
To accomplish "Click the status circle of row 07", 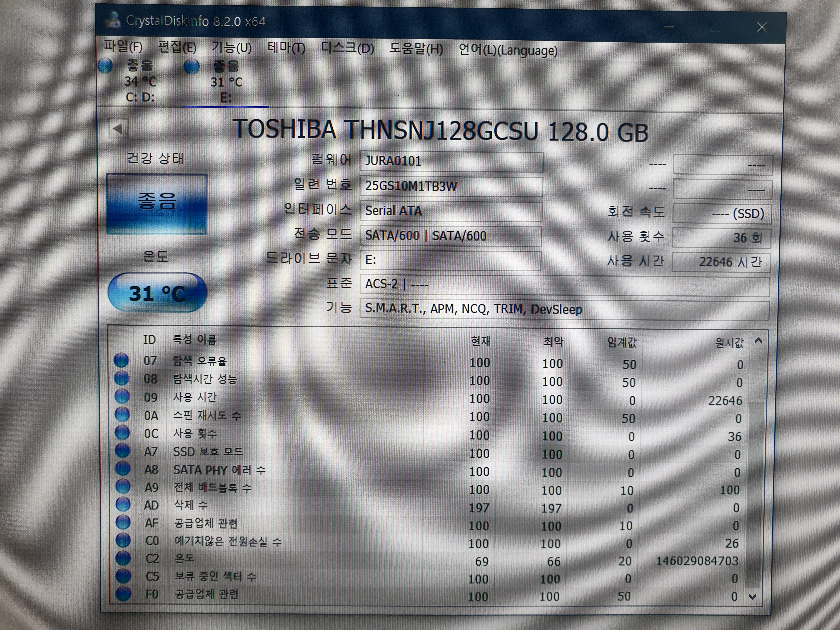I will point(121,360).
